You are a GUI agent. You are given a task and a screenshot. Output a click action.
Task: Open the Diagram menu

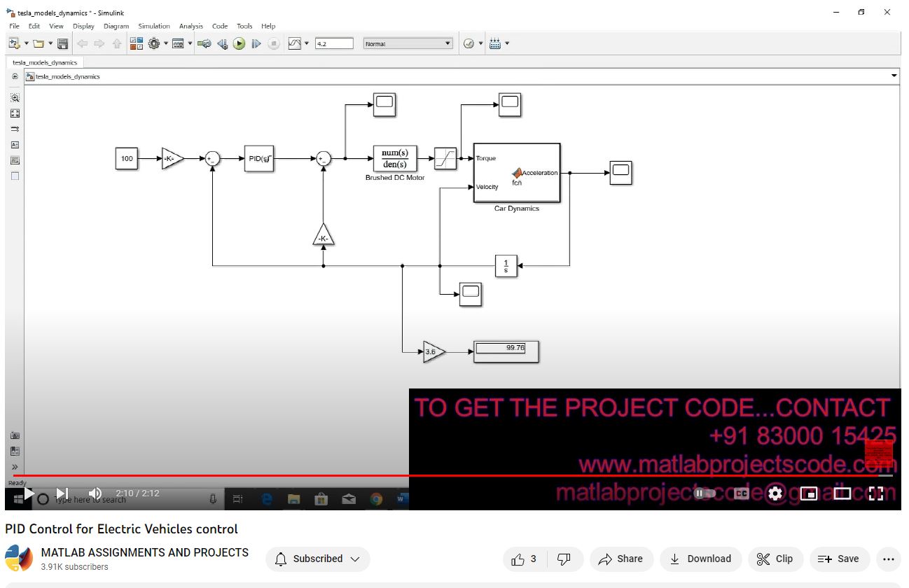click(x=116, y=26)
